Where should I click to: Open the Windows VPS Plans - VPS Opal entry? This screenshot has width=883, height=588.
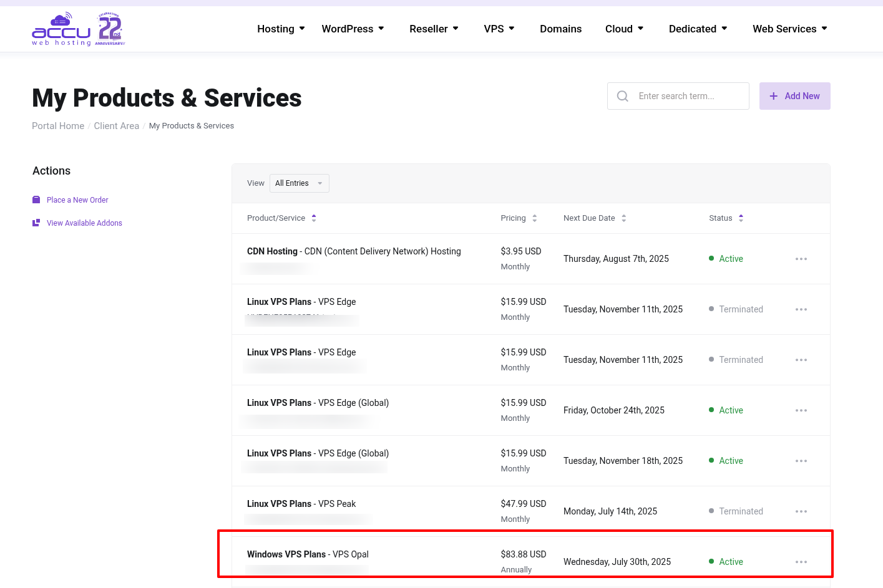[308, 554]
